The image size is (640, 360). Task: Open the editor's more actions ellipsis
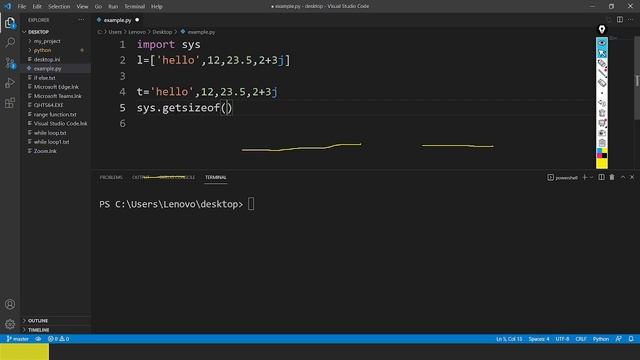pyautogui.click(x=631, y=20)
